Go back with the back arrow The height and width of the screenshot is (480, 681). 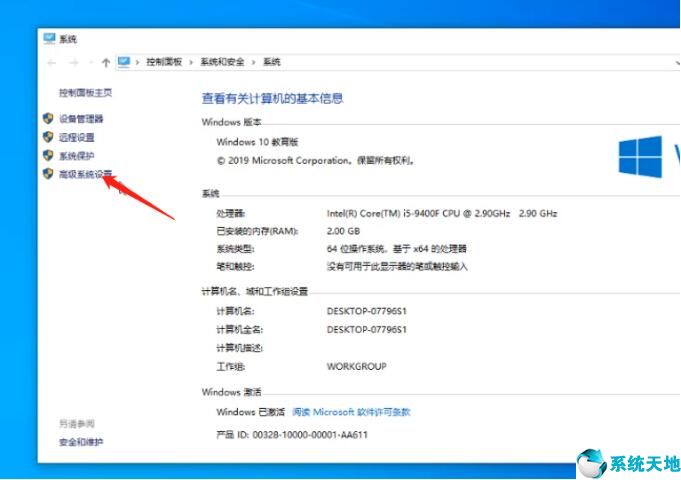(x=52, y=63)
